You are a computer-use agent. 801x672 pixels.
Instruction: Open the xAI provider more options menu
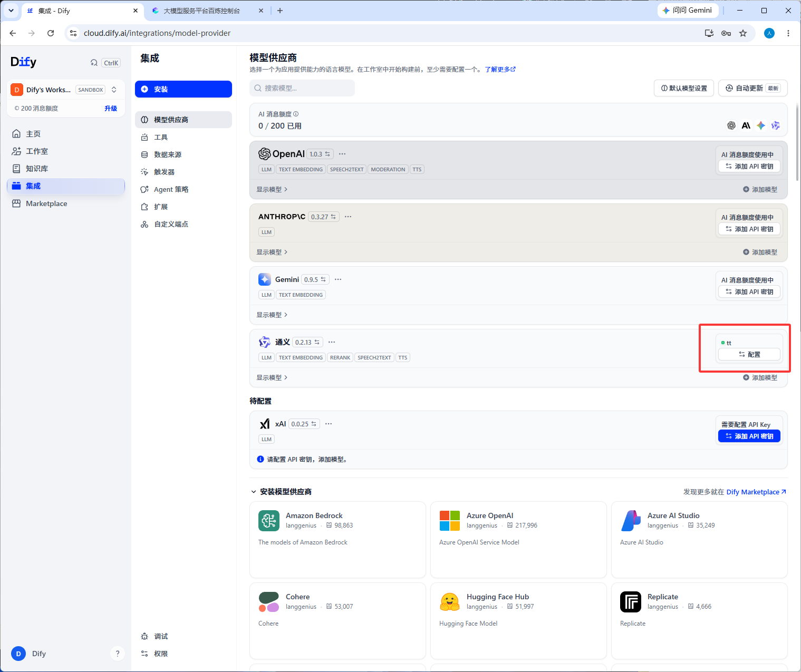click(x=329, y=424)
